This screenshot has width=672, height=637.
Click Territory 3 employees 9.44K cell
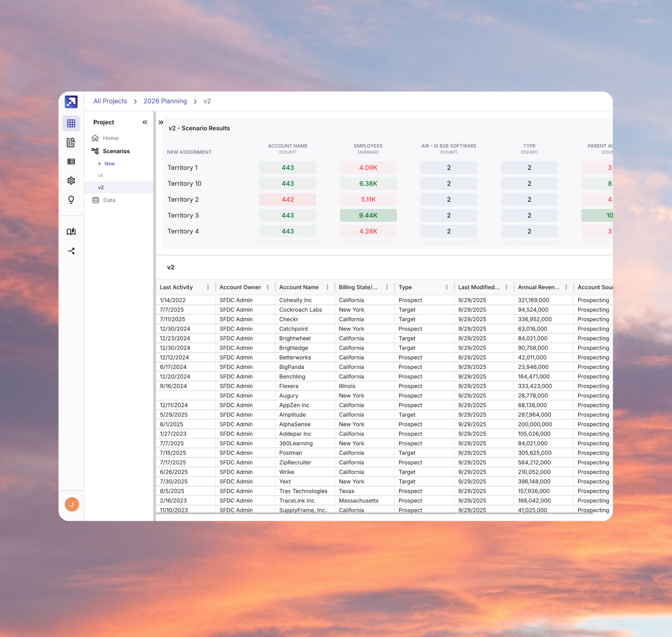(x=368, y=215)
